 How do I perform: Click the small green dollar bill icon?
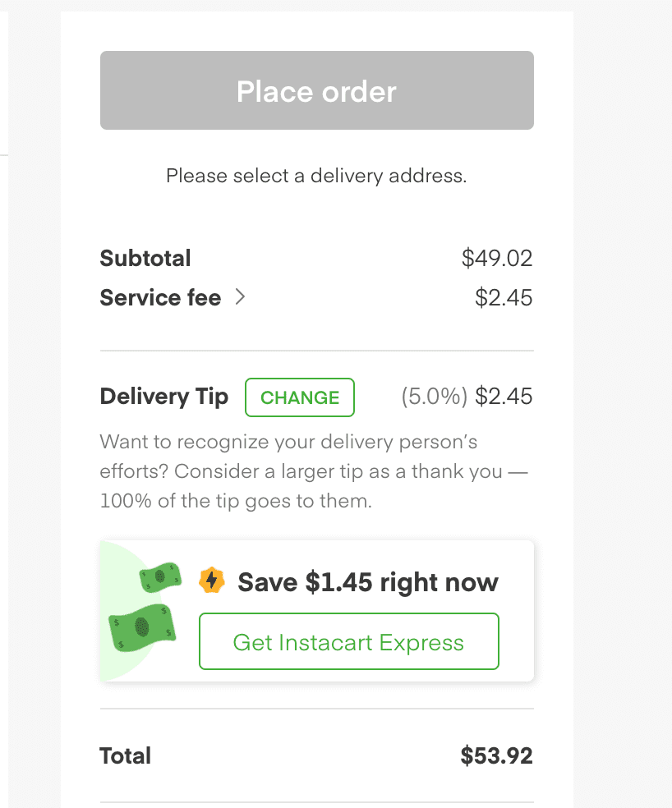click(x=160, y=577)
